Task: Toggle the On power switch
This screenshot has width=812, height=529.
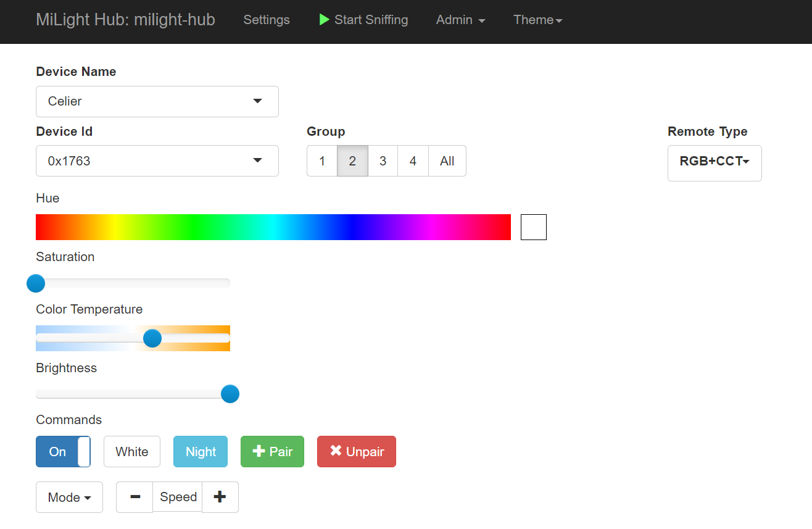Action: click(63, 452)
